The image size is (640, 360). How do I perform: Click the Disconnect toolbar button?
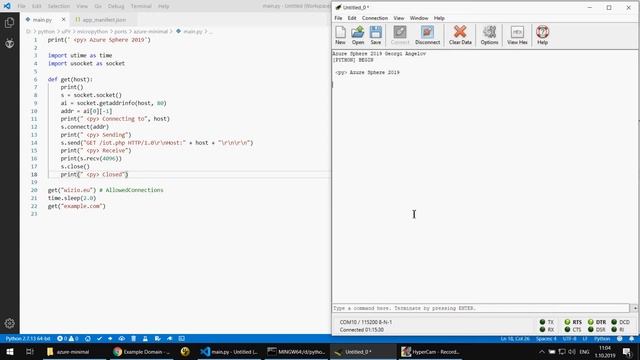click(x=427, y=35)
